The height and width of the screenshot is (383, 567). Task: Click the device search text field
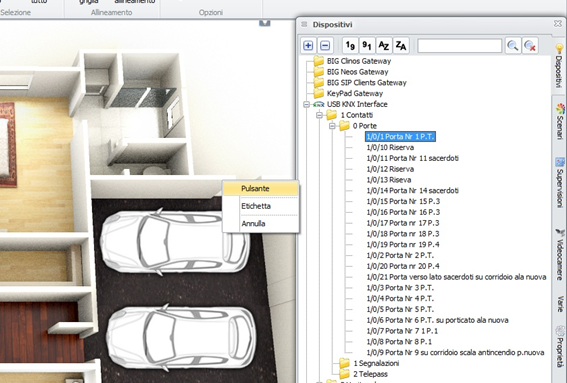(460, 46)
